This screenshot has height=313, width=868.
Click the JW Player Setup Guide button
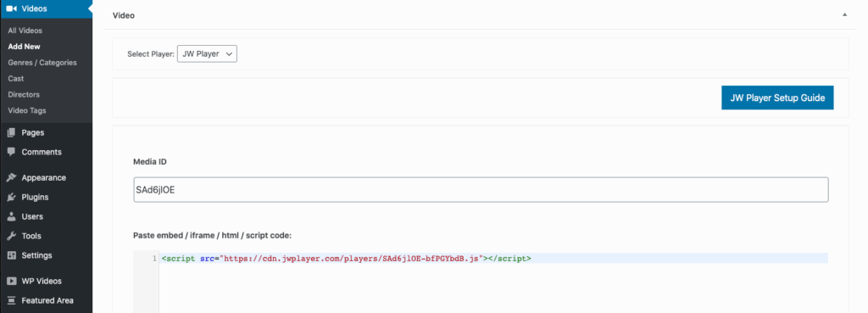[777, 98]
